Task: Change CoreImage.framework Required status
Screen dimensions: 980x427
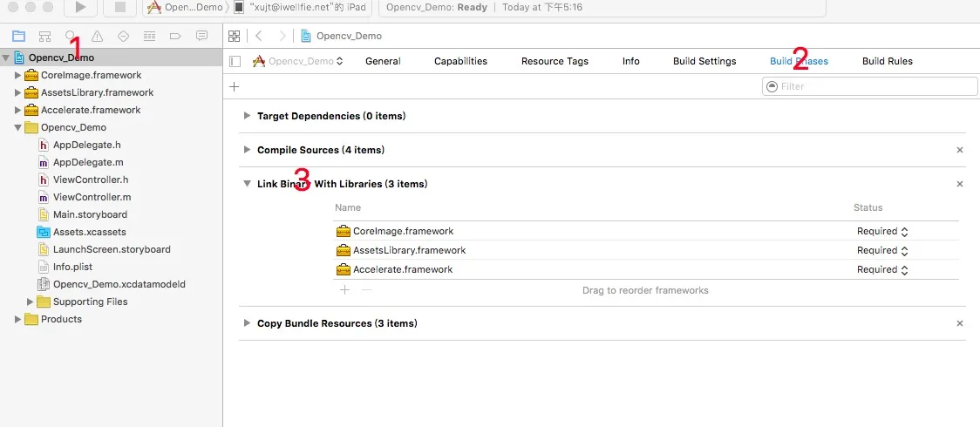Action: [x=881, y=231]
